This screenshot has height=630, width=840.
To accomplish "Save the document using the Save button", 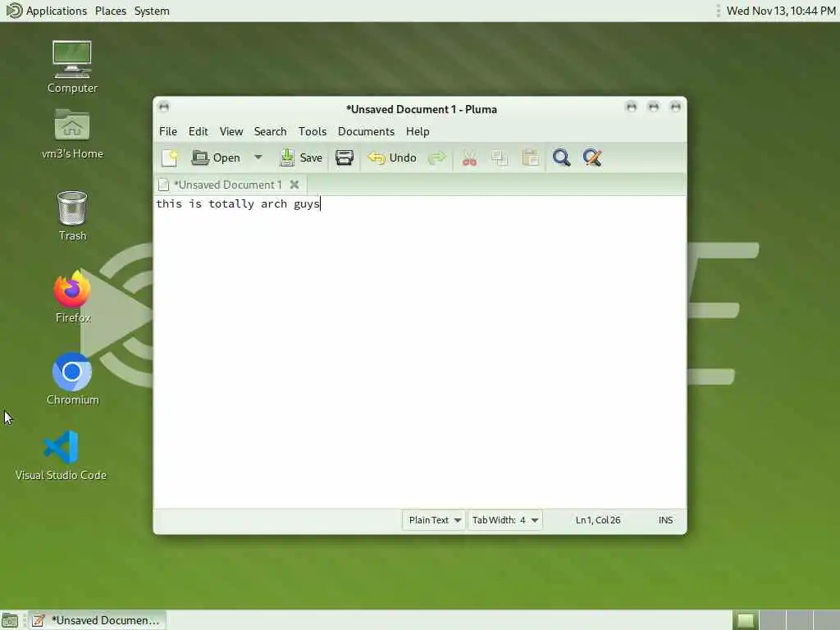I will click(300, 157).
